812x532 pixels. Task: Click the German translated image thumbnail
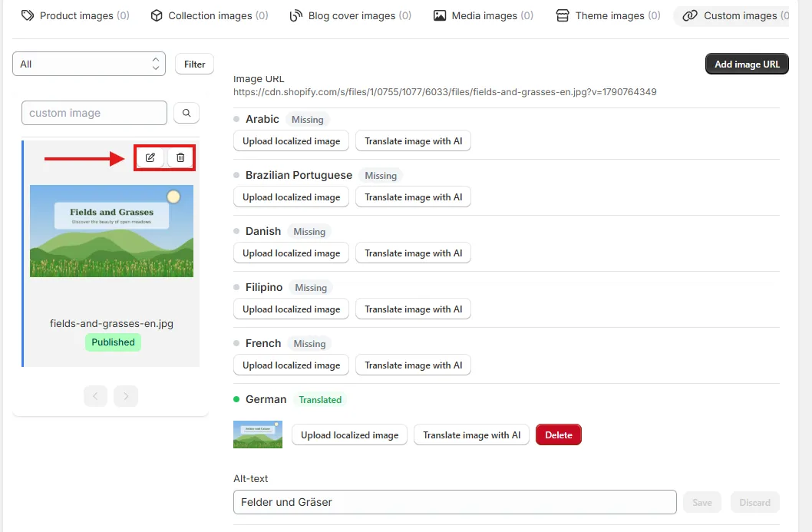pos(258,434)
